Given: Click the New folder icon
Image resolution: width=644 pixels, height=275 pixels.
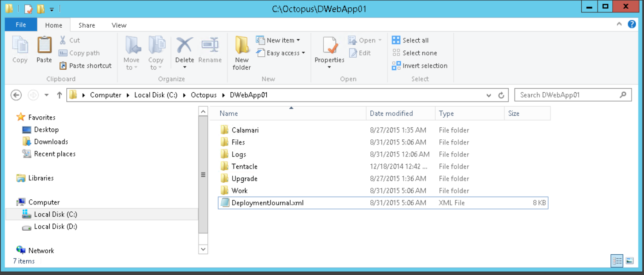Looking at the screenshot, I should tap(242, 45).
